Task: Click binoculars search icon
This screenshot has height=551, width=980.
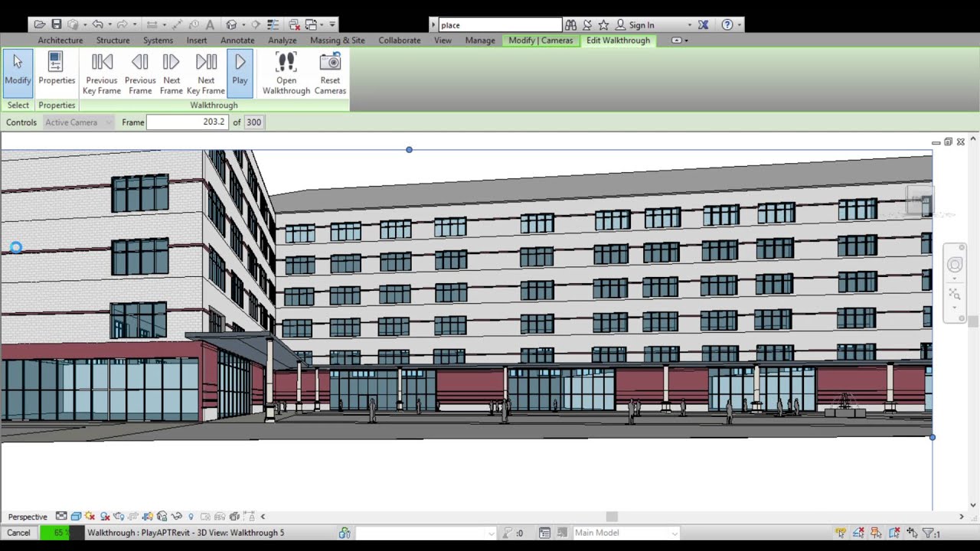Action: click(x=571, y=24)
